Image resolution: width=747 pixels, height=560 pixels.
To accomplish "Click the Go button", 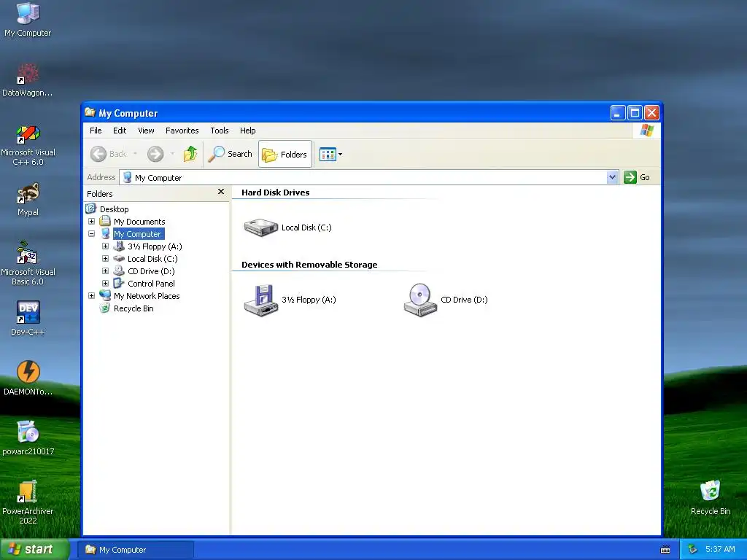I will pos(637,177).
